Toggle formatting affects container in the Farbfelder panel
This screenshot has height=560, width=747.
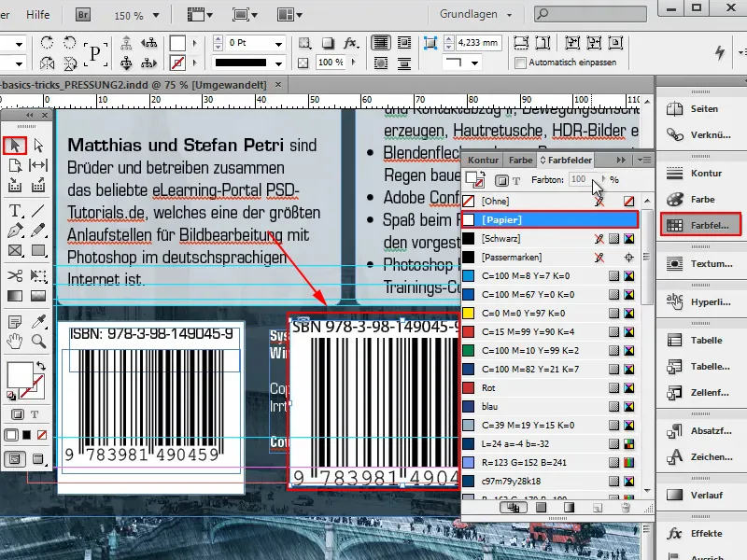(501, 180)
